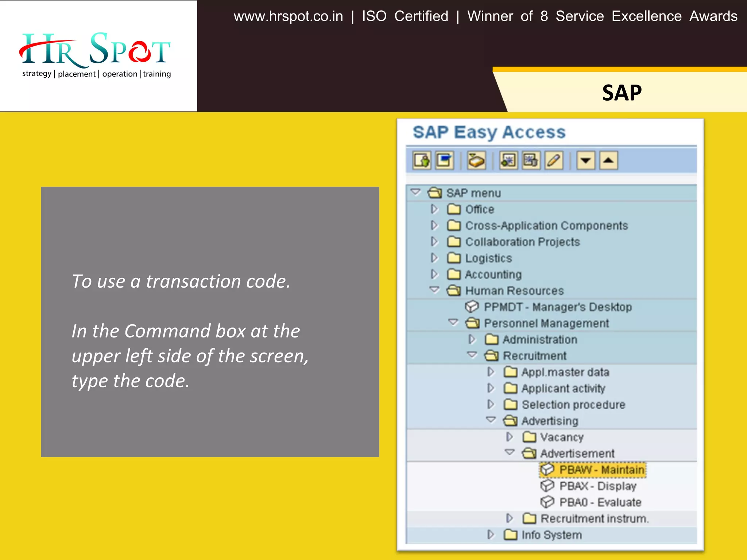Expand the Administration node arrow
747x560 pixels.
(x=472, y=339)
